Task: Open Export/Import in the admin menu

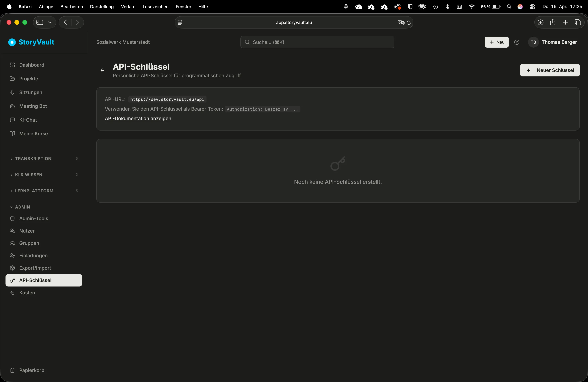Action: (x=44, y=268)
